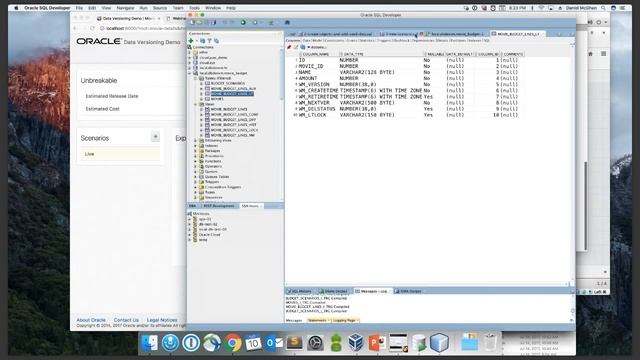The height and width of the screenshot is (360, 640).
Task: Expand the Procedures tree node
Action: pyautogui.click(x=196, y=156)
